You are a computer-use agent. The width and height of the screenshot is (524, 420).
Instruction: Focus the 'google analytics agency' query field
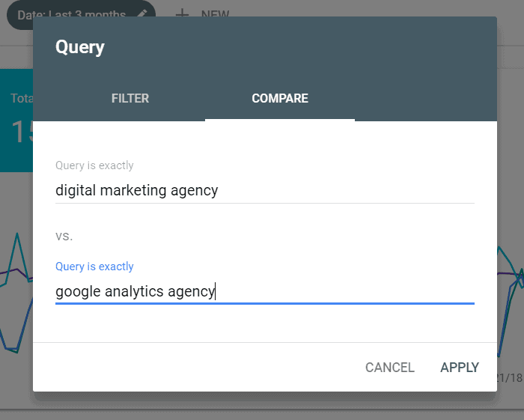tap(264, 291)
